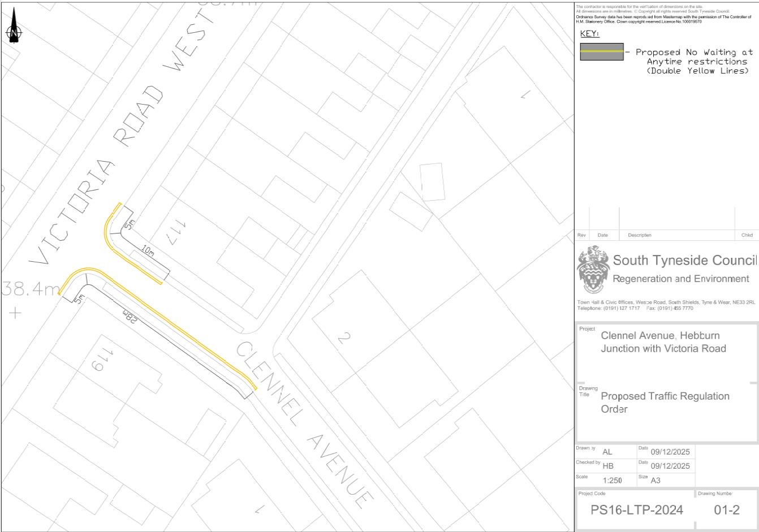Select the grey double yellow line key swatch
Screen dimensions: 759x532
(601, 52)
